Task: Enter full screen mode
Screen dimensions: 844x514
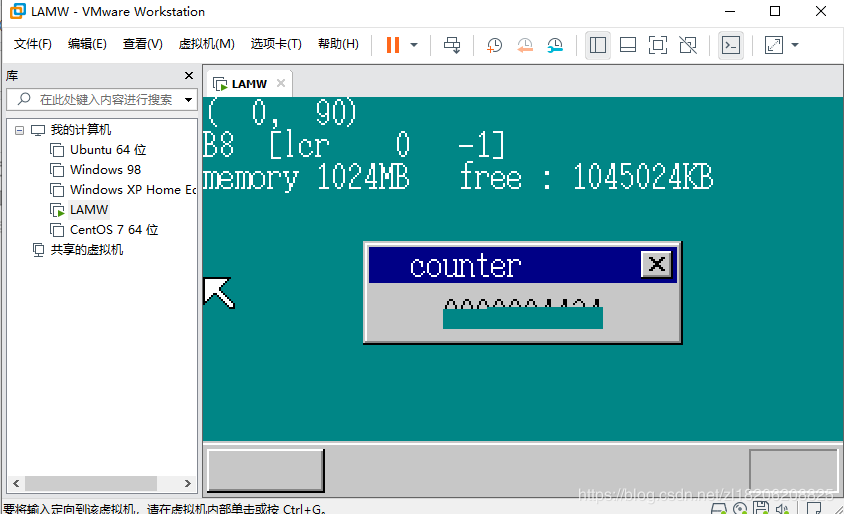Action: click(658, 45)
